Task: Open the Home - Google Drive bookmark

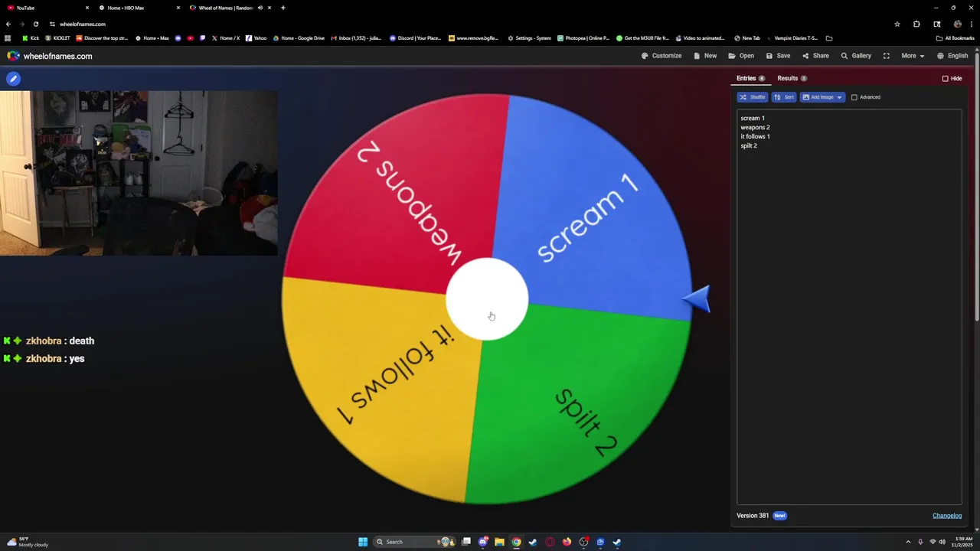Action: [x=299, y=38]
